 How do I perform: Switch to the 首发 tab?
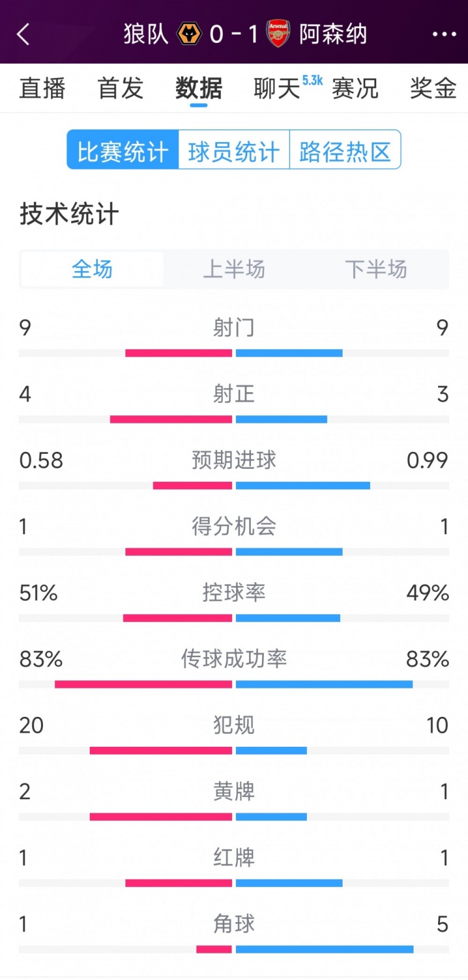[x=120, y=88]
